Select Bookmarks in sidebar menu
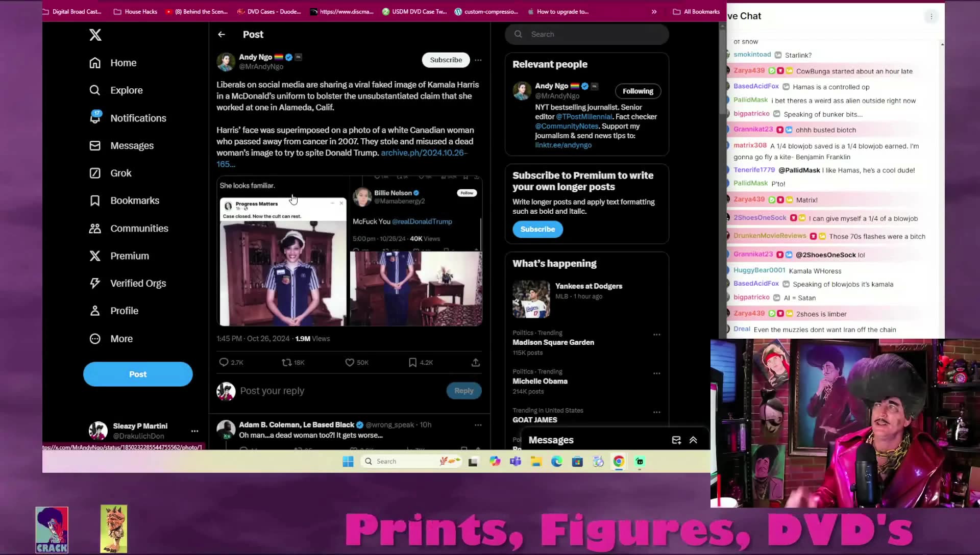The width and height of the screenshot is (980, 555). pos(135,200)
